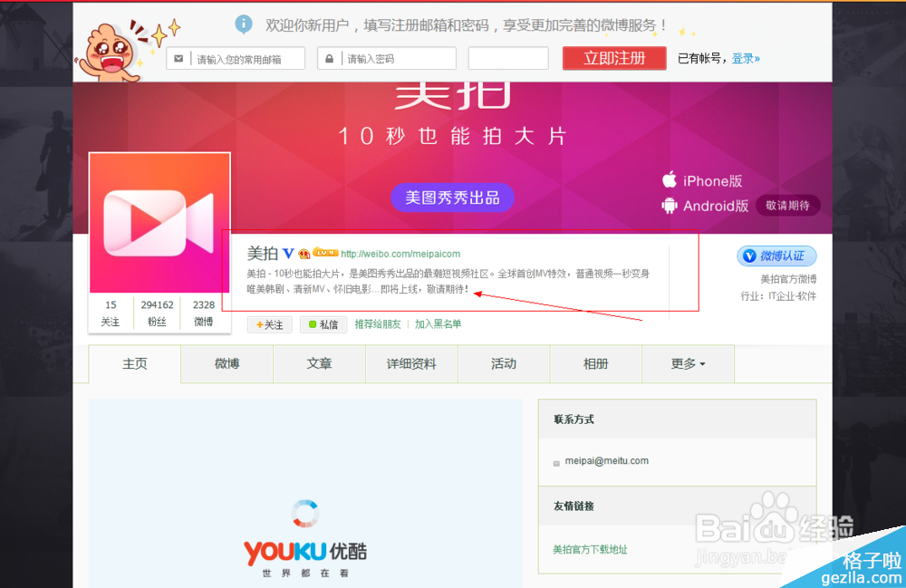Open the 登录» login link

pyautogui.click(x=746, y=58)
